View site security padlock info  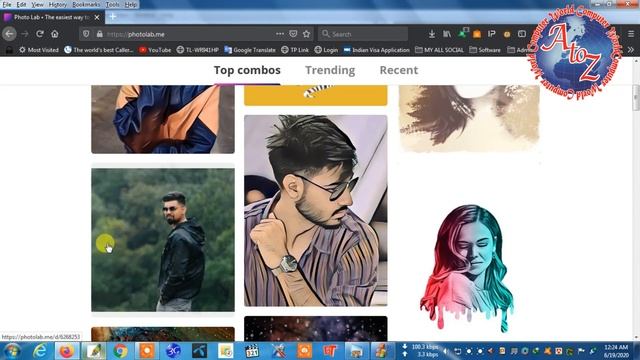point(100,34)
